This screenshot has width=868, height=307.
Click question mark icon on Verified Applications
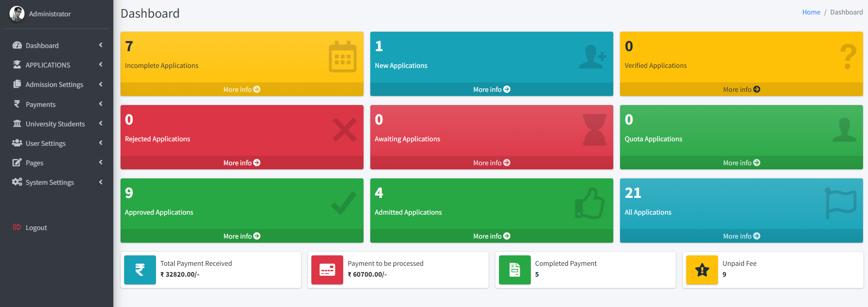(848, 57)
